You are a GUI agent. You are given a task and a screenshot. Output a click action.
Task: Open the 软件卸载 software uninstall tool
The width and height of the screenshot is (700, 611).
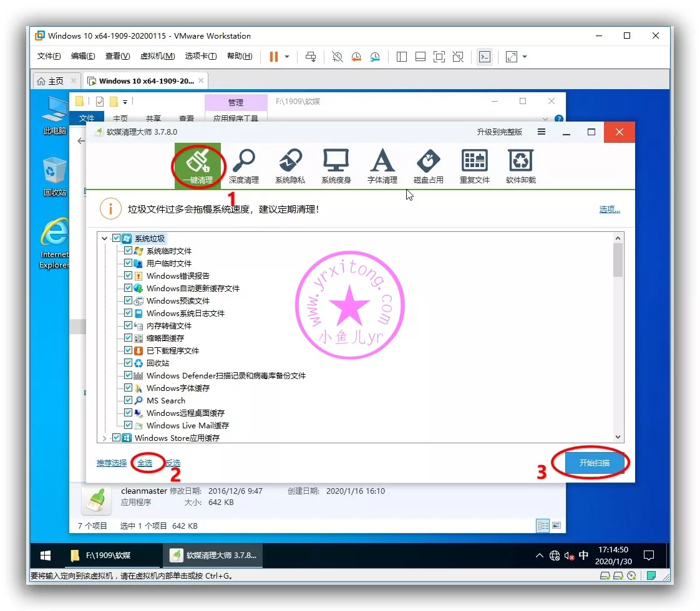click(x=520, y=165)
